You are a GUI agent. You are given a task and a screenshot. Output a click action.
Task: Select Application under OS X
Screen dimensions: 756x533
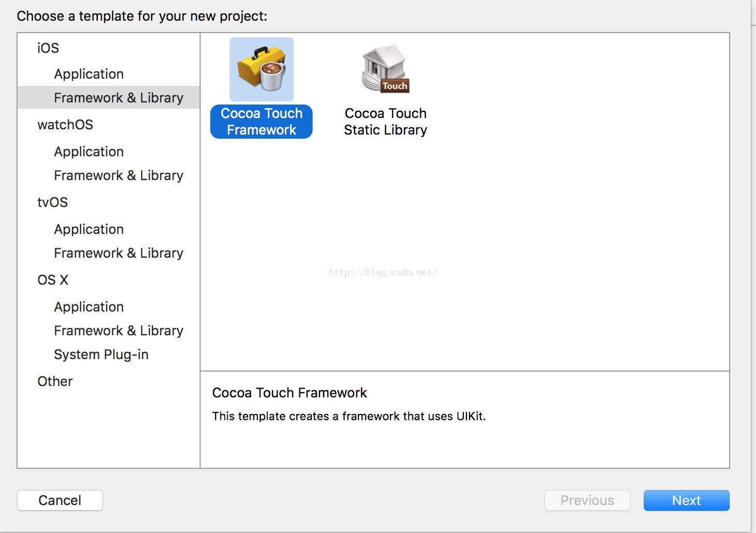click(x=89, y=307)
